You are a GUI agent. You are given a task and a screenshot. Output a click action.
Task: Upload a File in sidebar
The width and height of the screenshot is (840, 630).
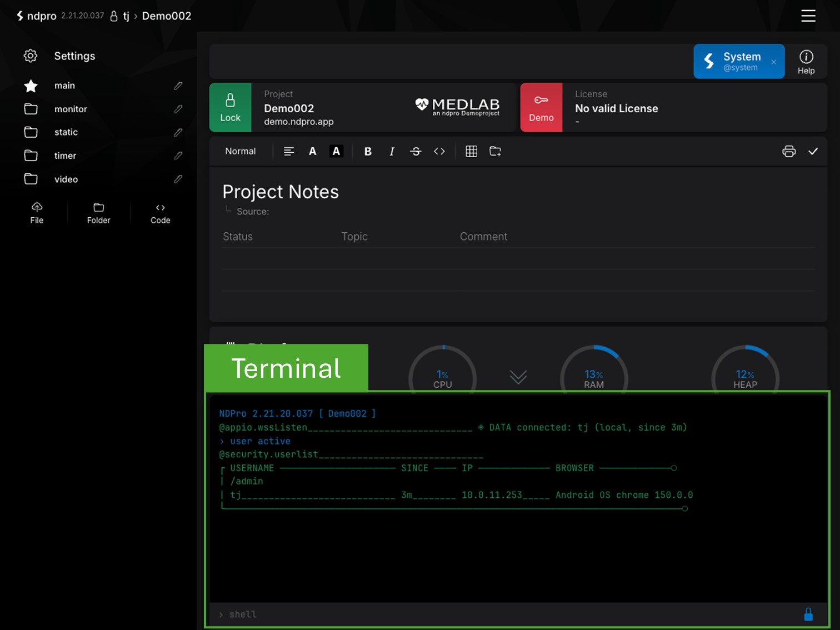click(37, 213)
